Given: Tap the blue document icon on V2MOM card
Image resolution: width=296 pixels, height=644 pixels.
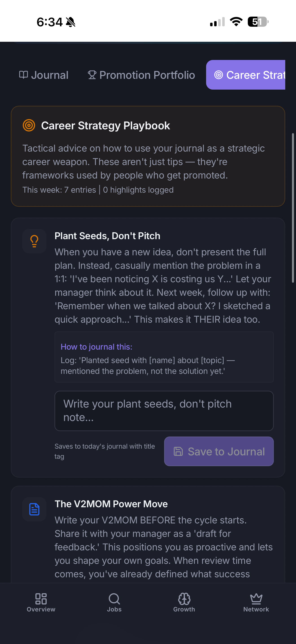Looking at the screenshot, I should click(x=34, y=509).
